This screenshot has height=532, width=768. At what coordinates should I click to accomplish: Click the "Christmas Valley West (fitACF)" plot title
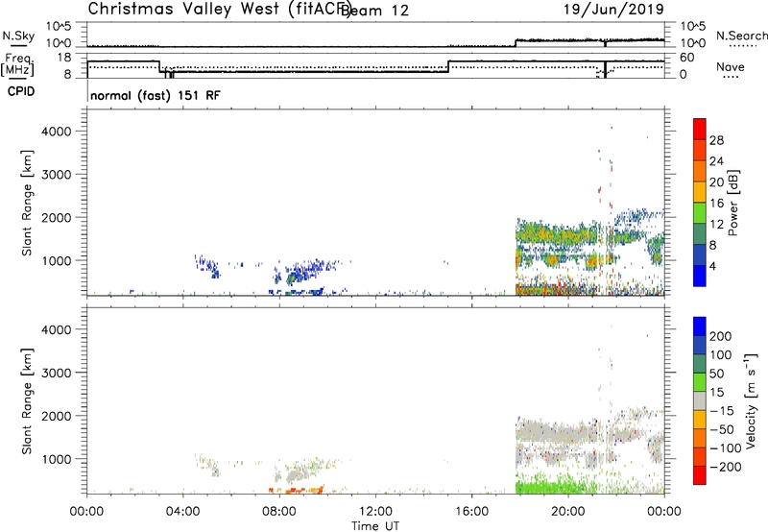(x=219, y=9)
